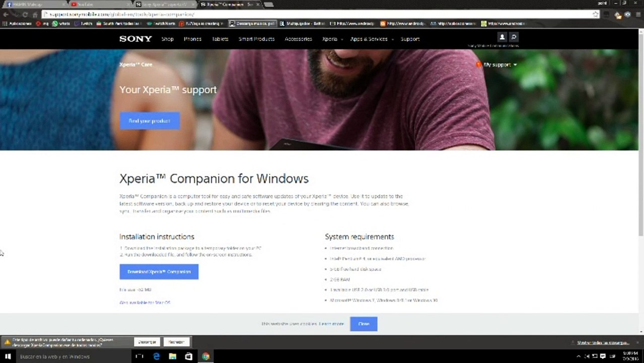Click the taskbar clock
This screenshot has width=644, height=363.
[630, 356]
